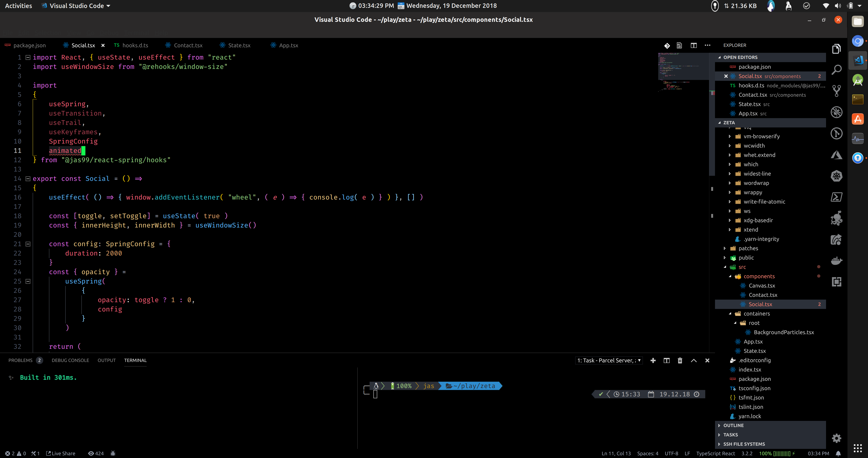Open the Explorer view in the activity bar
Image resolution: width=868 pixels, height=458 pixels.
[836, 49]
